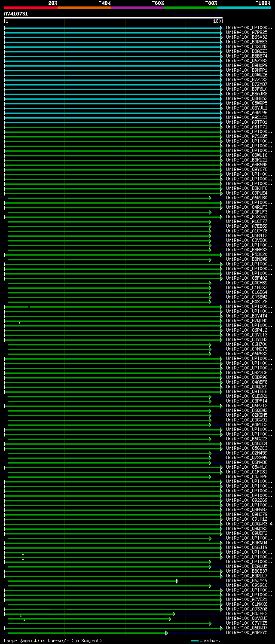Viewport: 275px width, 644px height.
Task: Select the UniRef100_A1CYV8 label
Action: click(247, 231)
